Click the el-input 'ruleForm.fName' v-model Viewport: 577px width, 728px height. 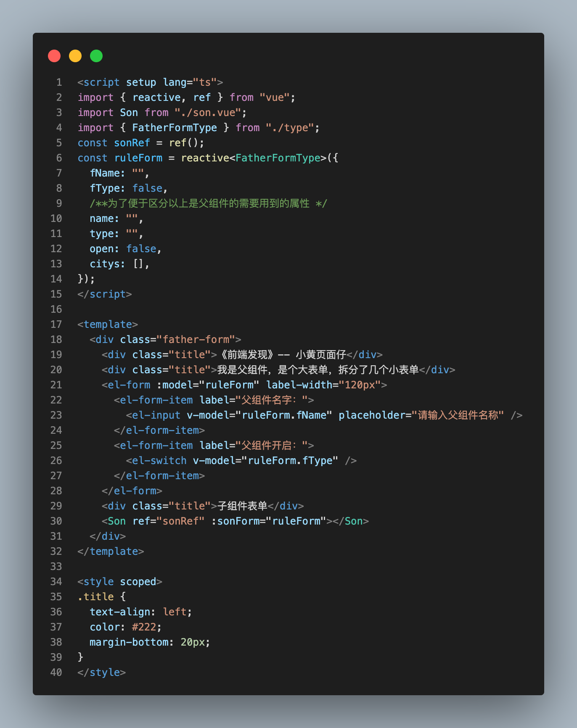pyautogui.click(x=259, y=415)
